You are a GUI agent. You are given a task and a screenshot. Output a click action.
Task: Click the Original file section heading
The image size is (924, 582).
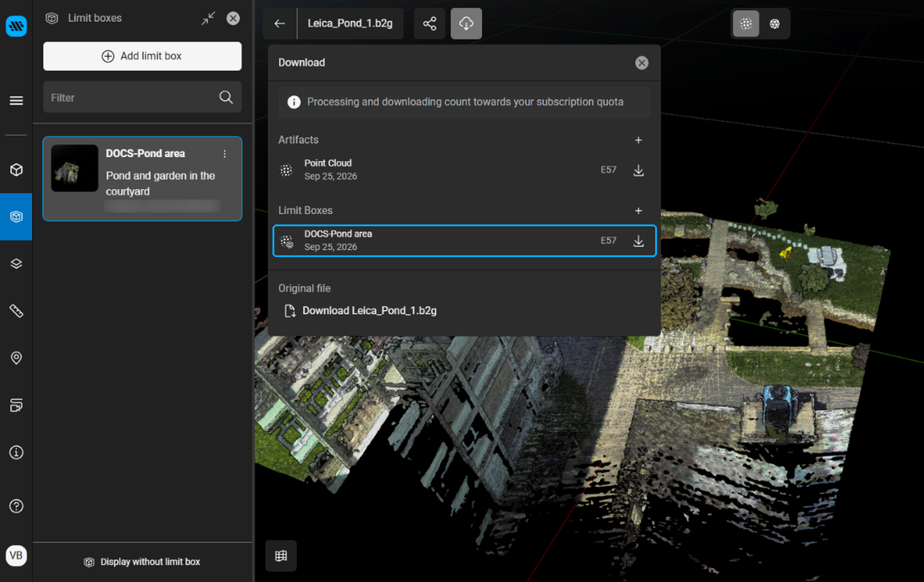pos(305,289)
